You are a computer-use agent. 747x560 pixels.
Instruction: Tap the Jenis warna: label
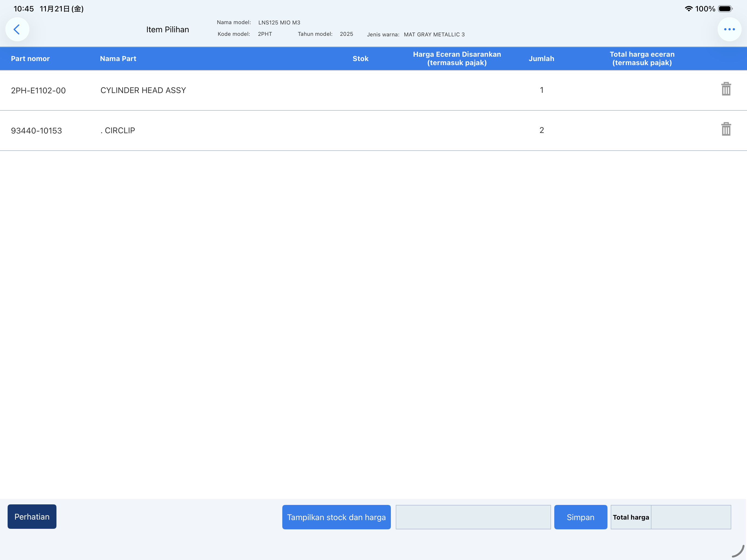pyautogui.click(x=383, y=34)
